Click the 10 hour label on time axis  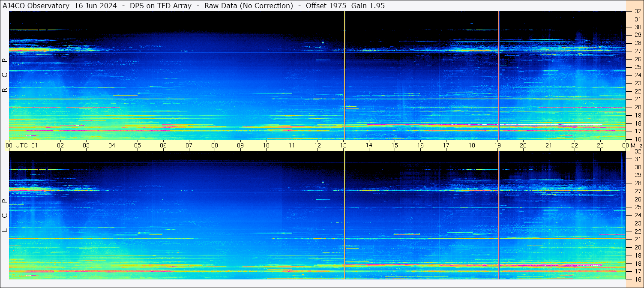click(266, 145)
